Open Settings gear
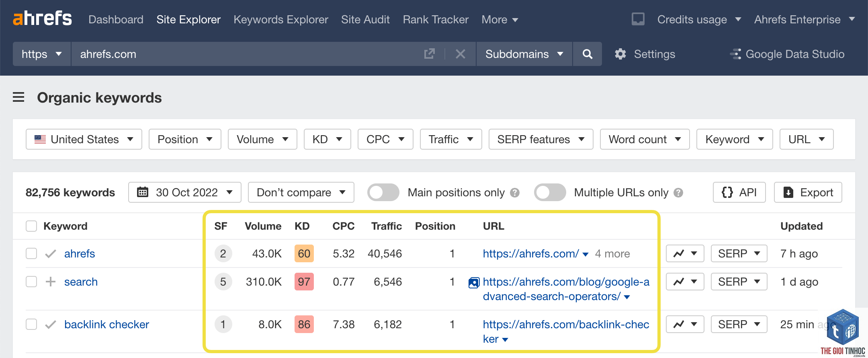 point(645,54)
